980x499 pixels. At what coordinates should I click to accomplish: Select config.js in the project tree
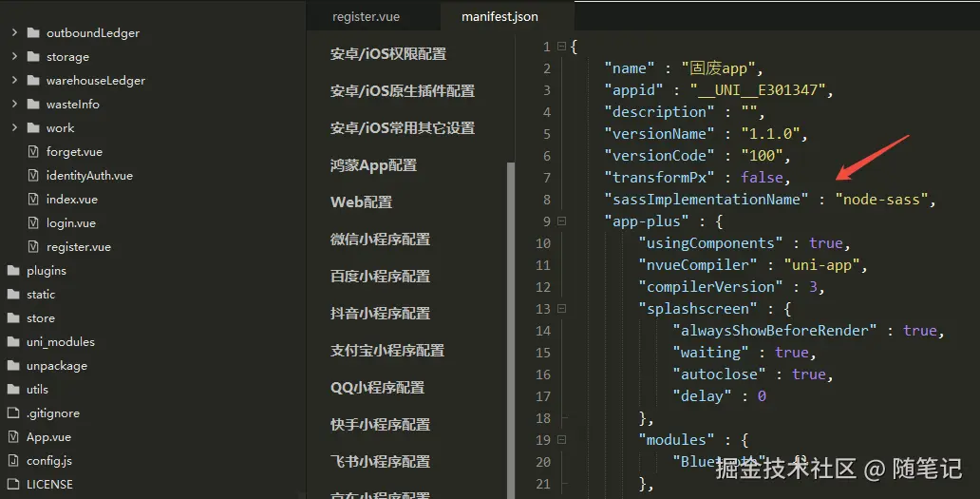click(x=49, y=460)
